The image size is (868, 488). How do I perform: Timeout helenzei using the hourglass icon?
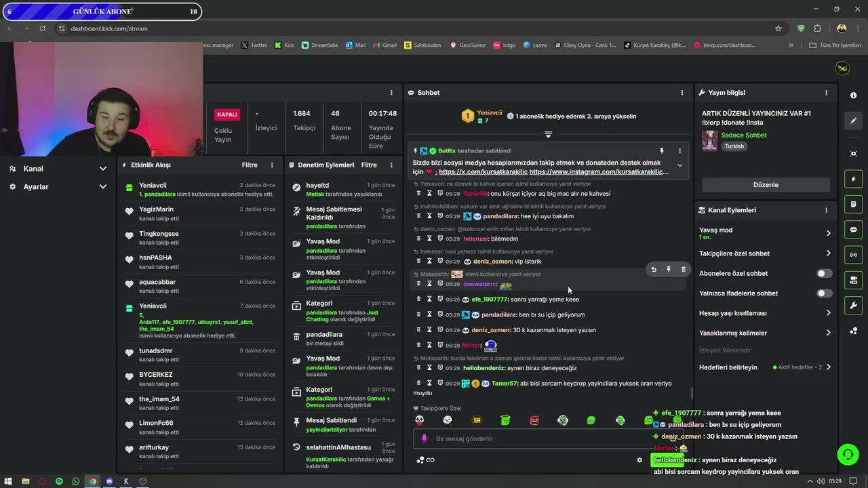click(429, 239)
